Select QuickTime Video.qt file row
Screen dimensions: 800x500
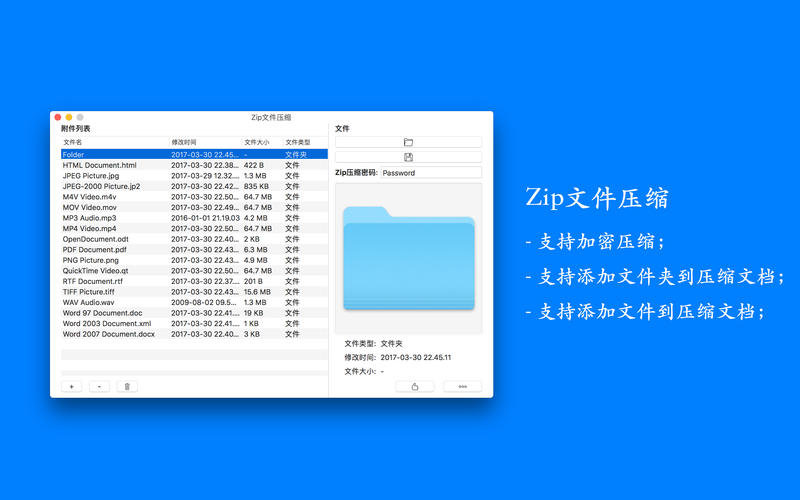click(x=96, y=270)
